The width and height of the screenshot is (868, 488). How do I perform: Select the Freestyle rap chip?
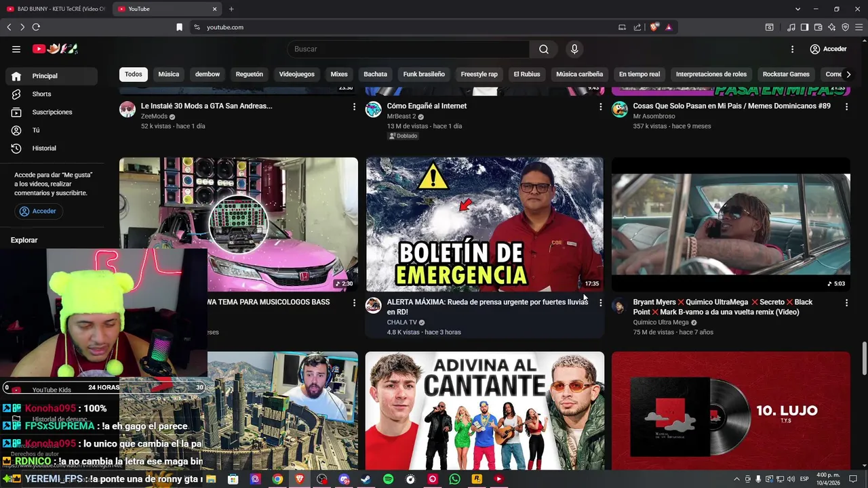[479, 74]
